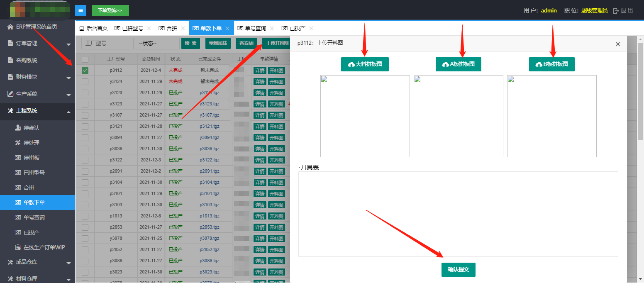Close the 已拼型号 tab via its X
Screen dimensions: 644x283
[x=149, y=29]
